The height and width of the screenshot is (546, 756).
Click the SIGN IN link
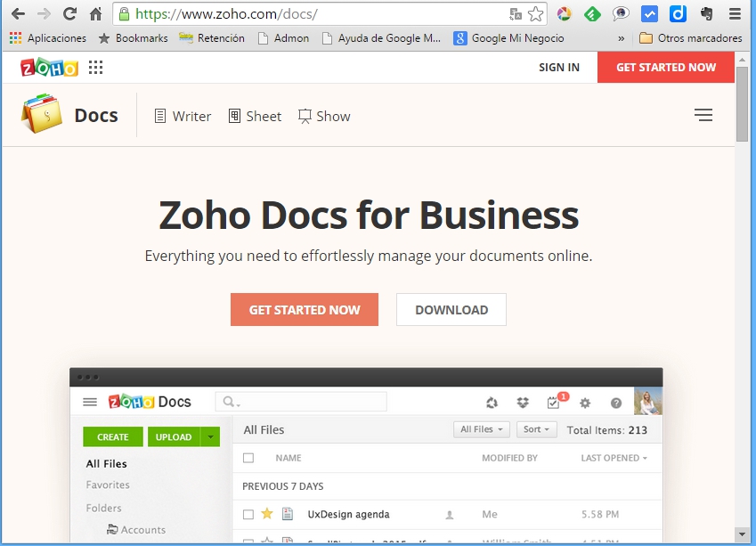pos(558,67)
